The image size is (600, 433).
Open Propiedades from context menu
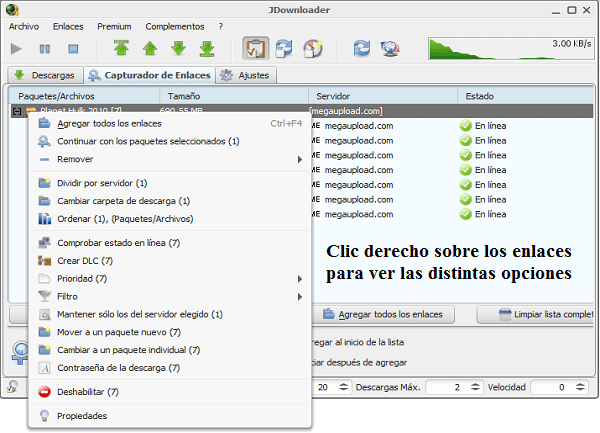170,416
